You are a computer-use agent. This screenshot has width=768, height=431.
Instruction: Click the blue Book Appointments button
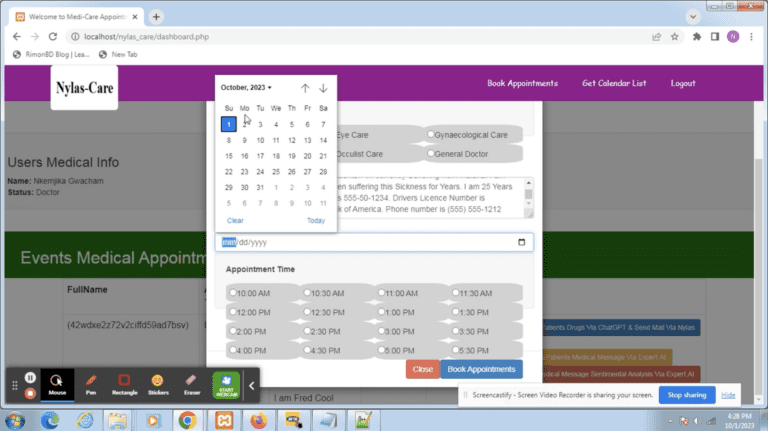coord(481,369)
